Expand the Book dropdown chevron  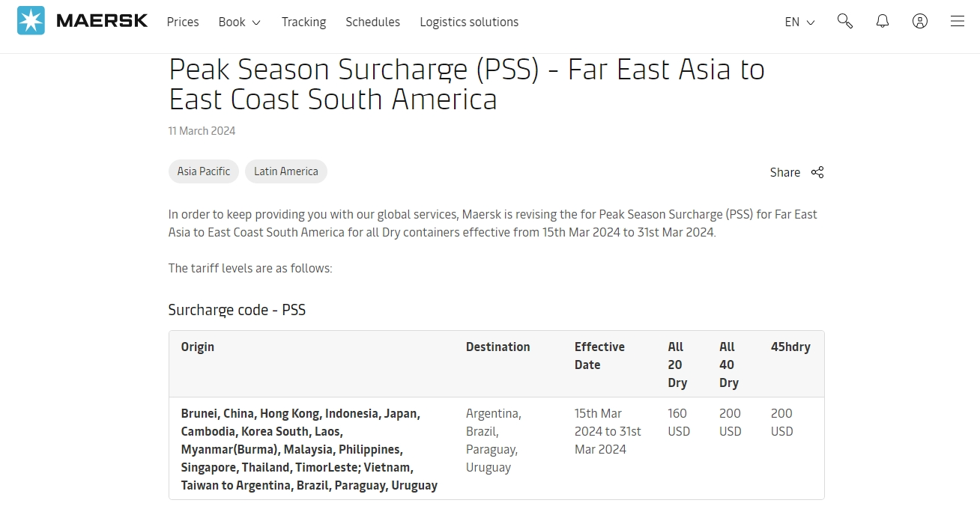(256, 22)
